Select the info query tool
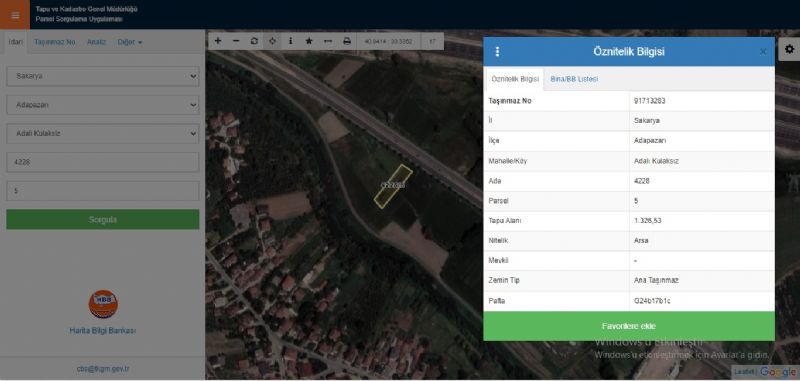This screenshot has height=381, width=800. (x=290, y=41)
